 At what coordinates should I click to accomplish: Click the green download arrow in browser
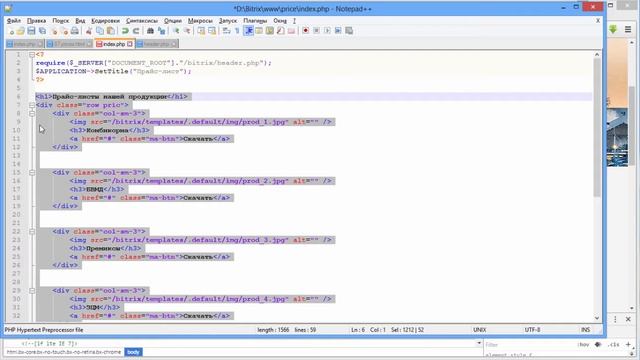pyautogui.click(x=613, y=29)
